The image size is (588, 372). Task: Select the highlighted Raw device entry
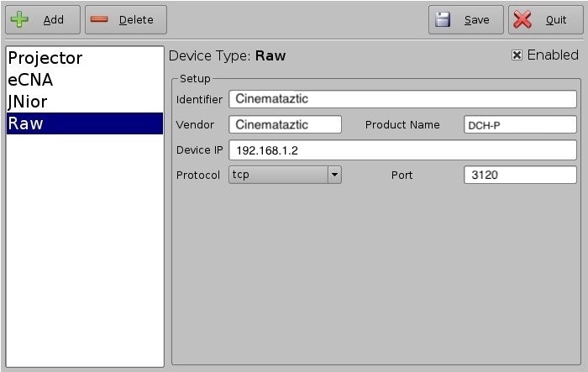85,123
